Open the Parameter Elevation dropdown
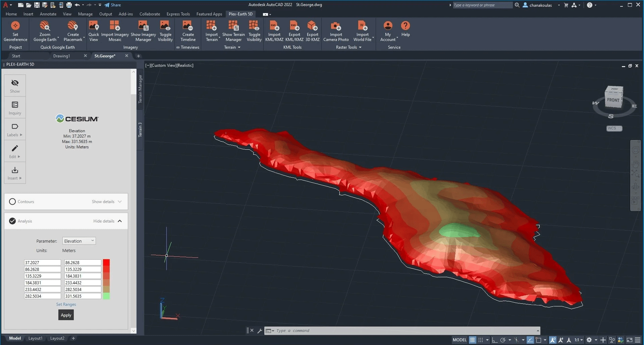Viewport: 644px width, 345px height. [79, 241]
